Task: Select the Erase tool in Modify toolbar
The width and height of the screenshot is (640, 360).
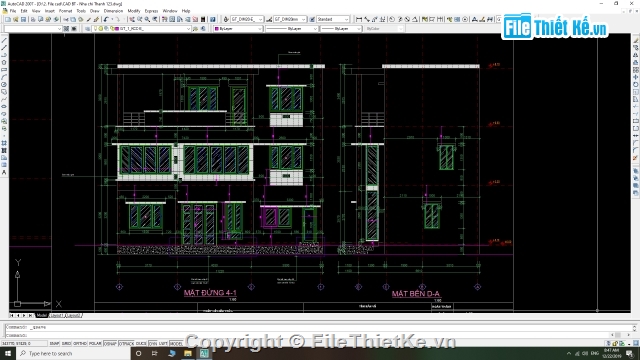Action: tap(636, 40)
